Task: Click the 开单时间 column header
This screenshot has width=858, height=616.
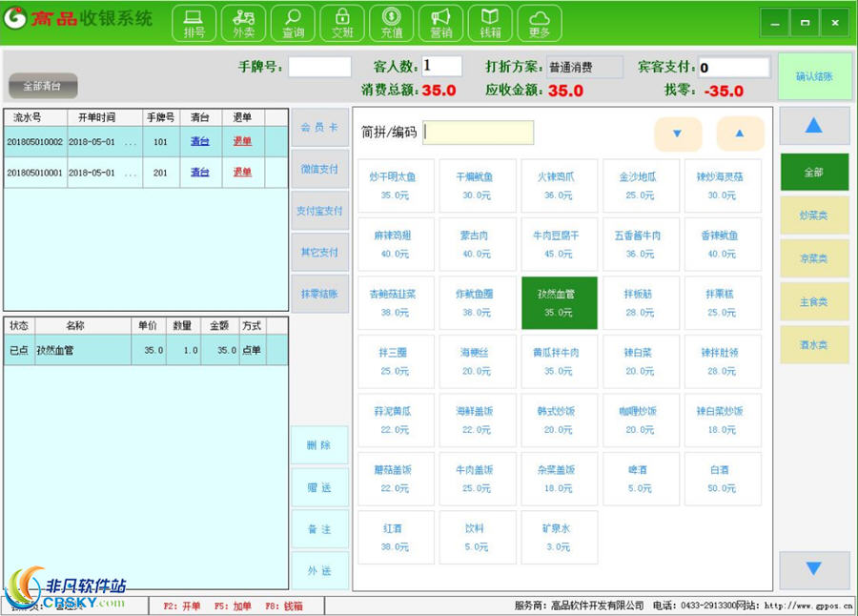Action: coord(105,117)
